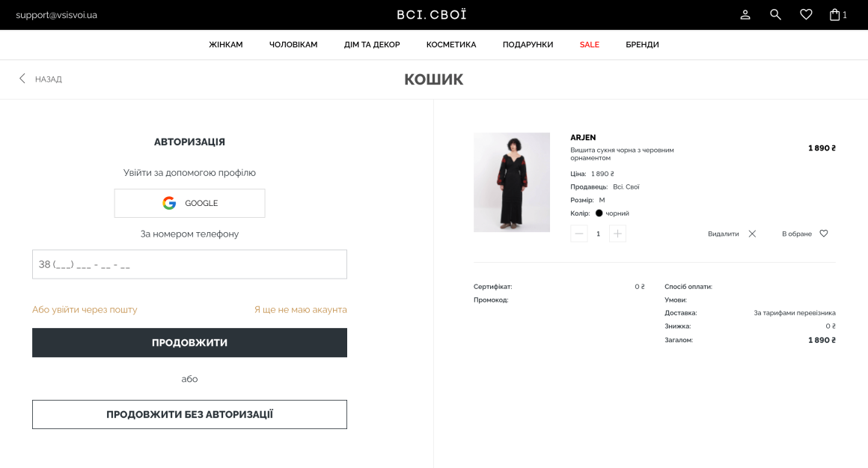868x468 pixels.
Task: Click the back arrow next to НАЗАД
Action: point(22,79)
